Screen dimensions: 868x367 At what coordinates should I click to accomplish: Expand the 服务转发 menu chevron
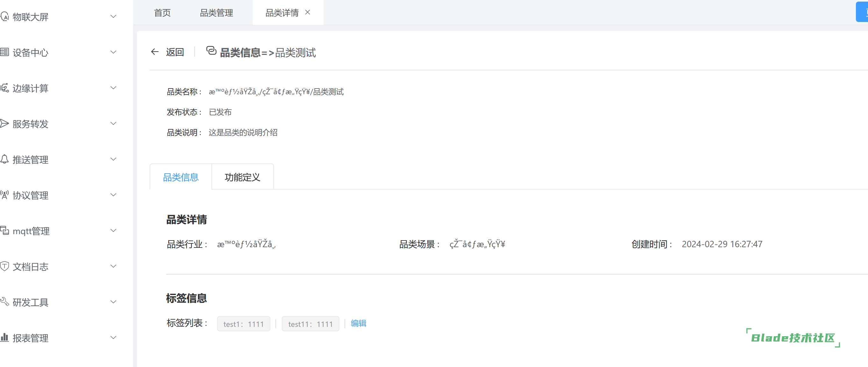point(114,124)
